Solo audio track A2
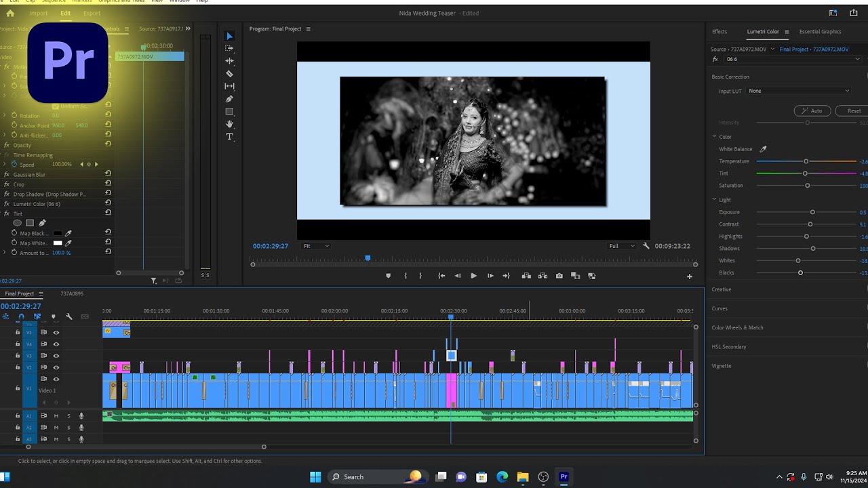 pos(68,428)
